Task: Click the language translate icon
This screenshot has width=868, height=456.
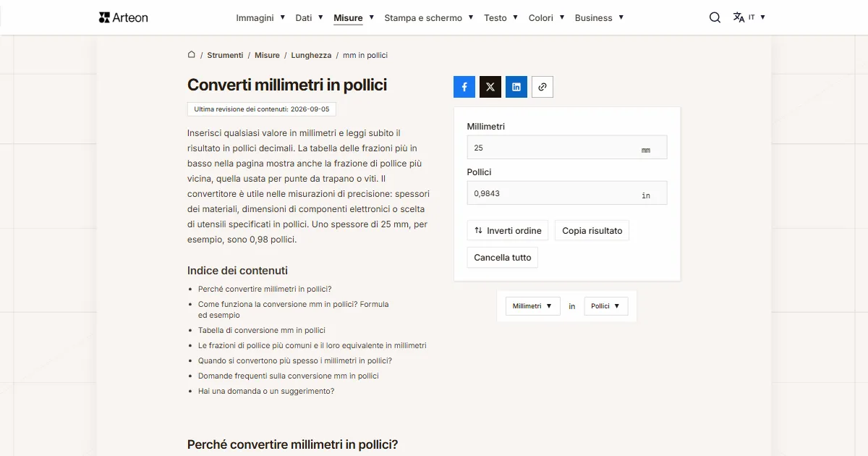Action: click(739, 17)
